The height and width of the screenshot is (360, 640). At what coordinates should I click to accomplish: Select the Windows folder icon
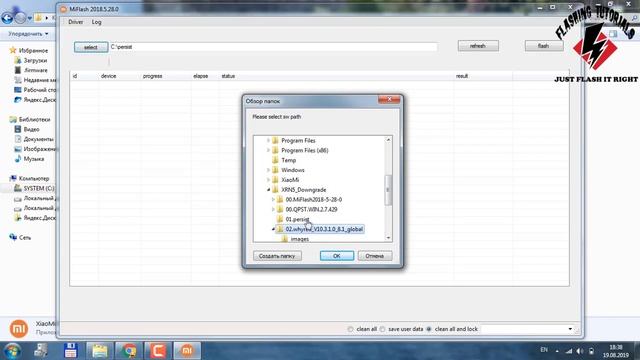(276, 170)
